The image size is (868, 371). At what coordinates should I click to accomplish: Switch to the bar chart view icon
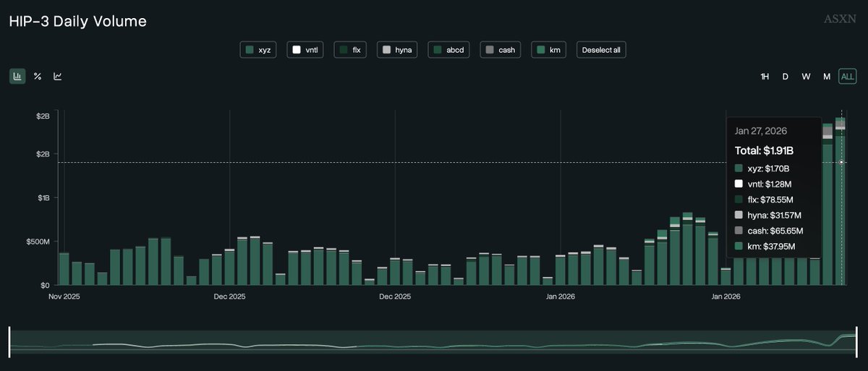click(17, 76)
